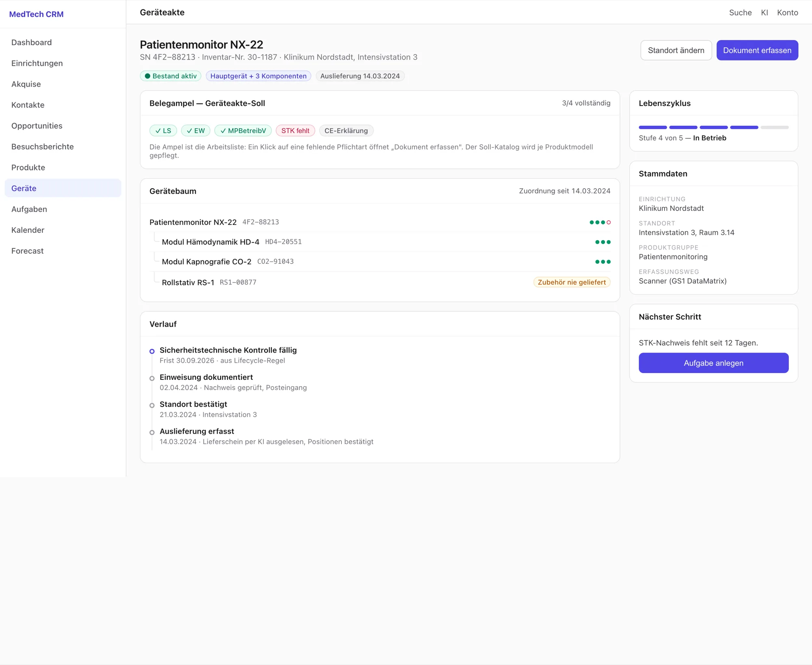Open the Kalender page
The width and height of the screenshot is (812, 665).
click(63, 230)
